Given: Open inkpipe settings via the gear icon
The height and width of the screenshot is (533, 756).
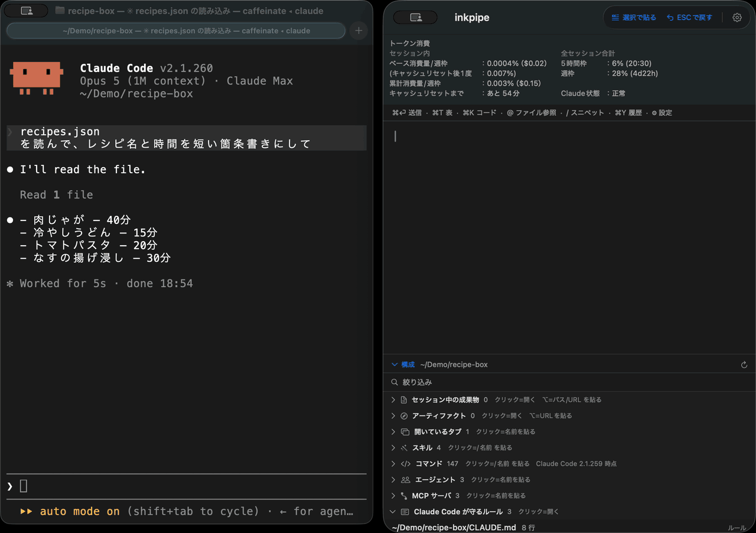Looking at the screenshot, I should pos(737,18).
